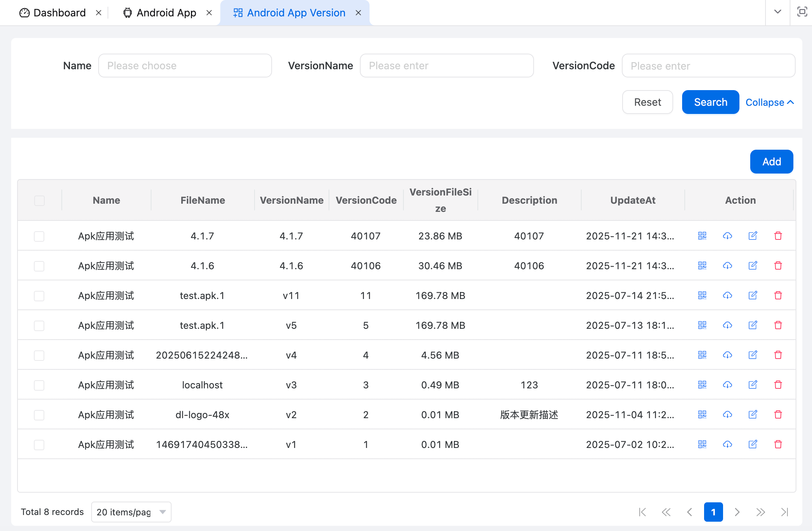Focus the VersionCode input field
Viewport: 812px width, 531px height.
point(708,66)
